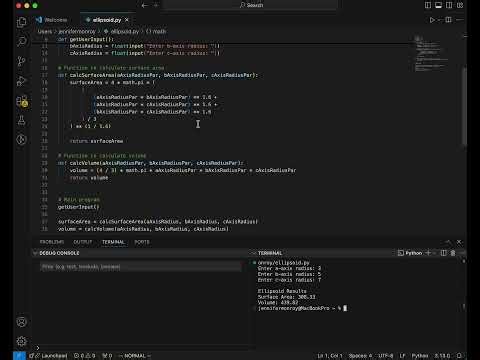Click the Users breadcrumb segment
The image size is (480, 360).
click(x=45, y=31)
